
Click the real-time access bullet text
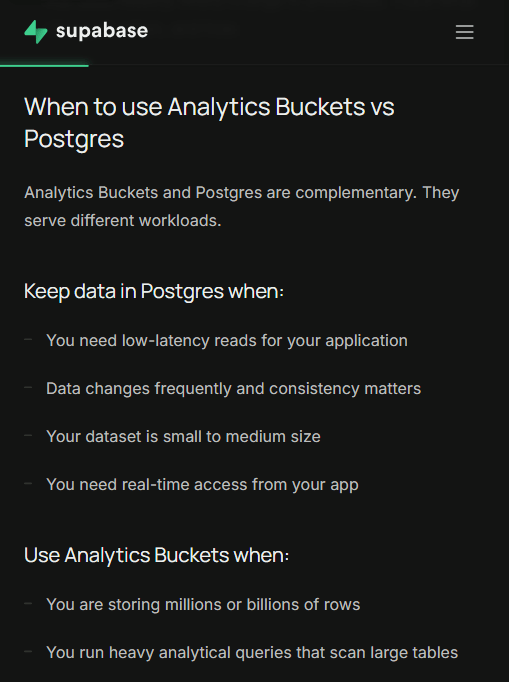point(202,485)
